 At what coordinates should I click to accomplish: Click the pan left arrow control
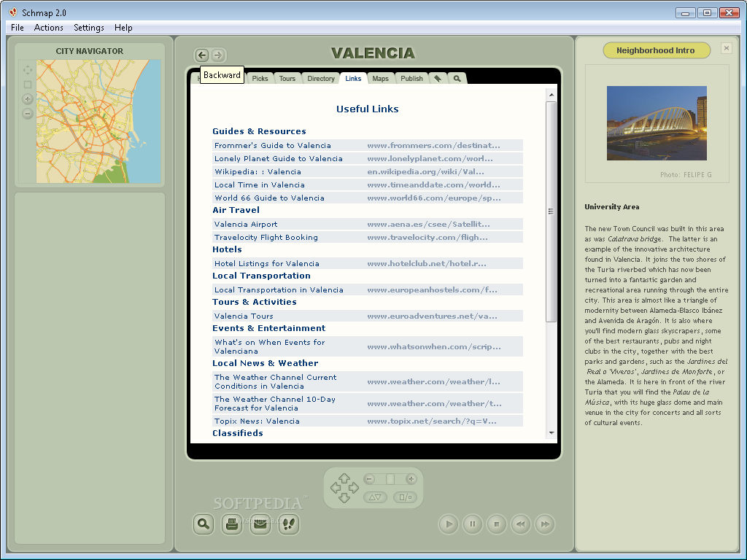click(x=335, y=488)
